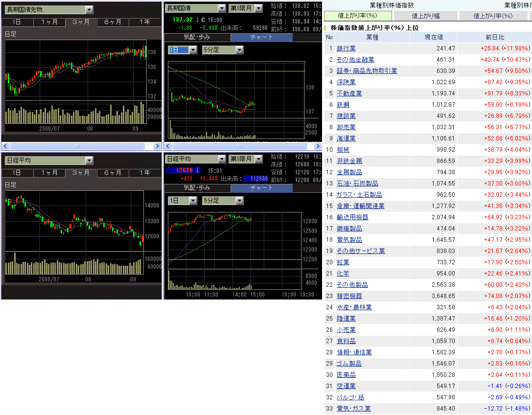
Task: Switch to the 1年 tab in the 日経平均 panel
Action: coord(144,173)
